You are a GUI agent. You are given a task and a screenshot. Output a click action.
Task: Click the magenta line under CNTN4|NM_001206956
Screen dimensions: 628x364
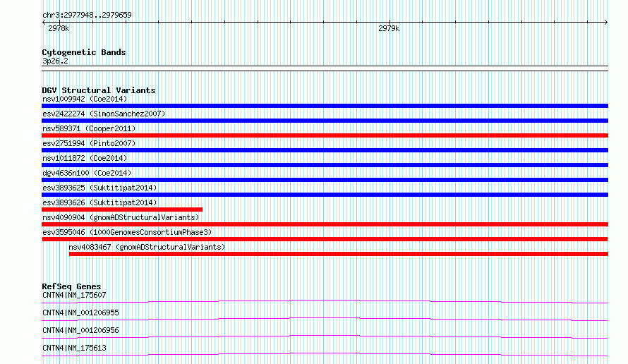point(325,336)
